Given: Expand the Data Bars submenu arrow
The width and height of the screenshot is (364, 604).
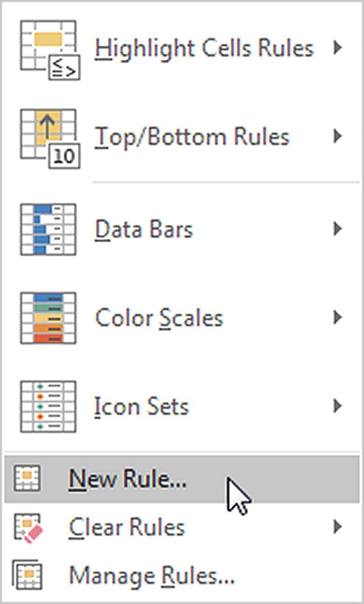Looking at the screenshot, I should [337, 229].
